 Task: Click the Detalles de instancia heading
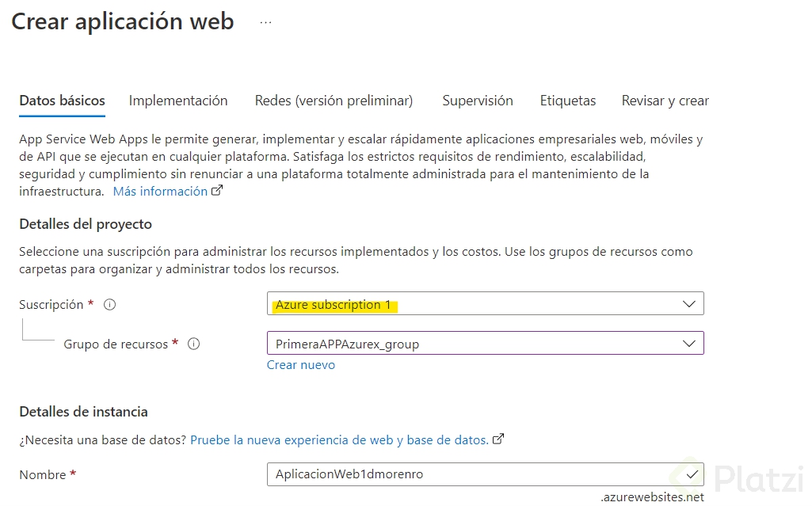[x=83, y=412]
